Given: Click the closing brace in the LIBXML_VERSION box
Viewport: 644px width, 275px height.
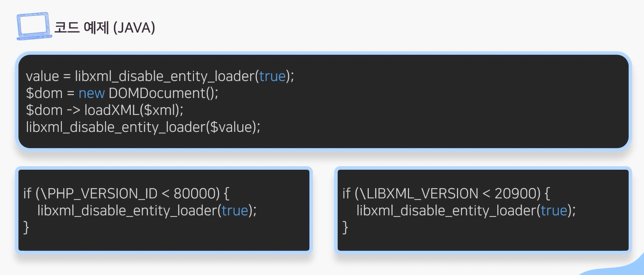Looking at the screenshot, I should click(x=346, y=227).
